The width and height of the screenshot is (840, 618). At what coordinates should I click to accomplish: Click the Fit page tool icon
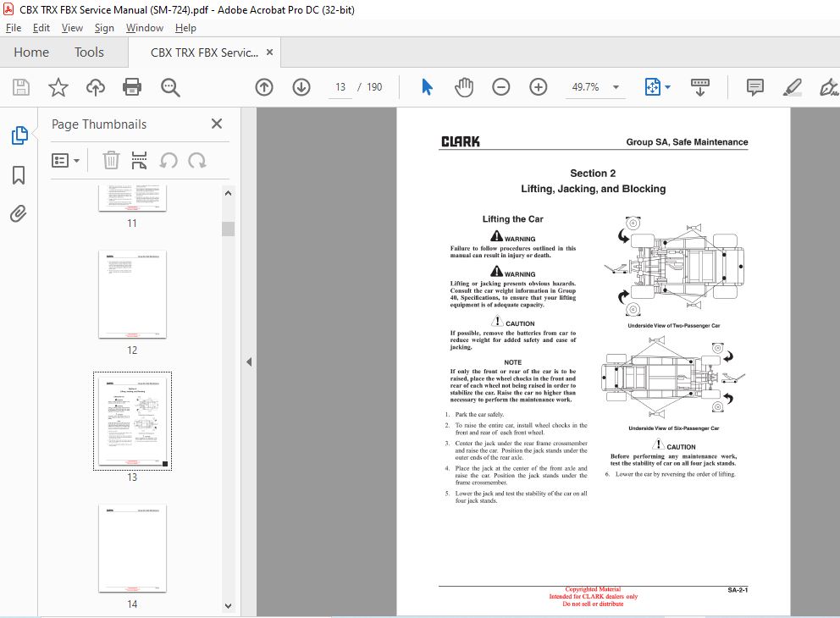653,86
